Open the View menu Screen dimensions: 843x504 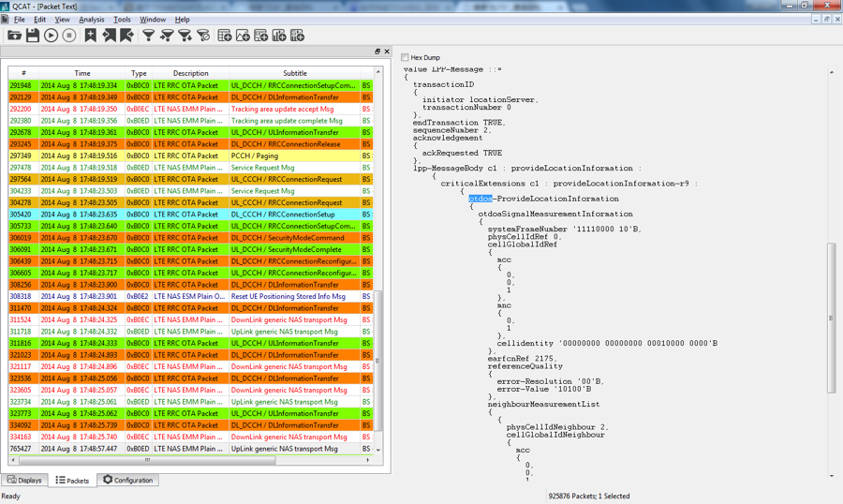click(63, 20)
